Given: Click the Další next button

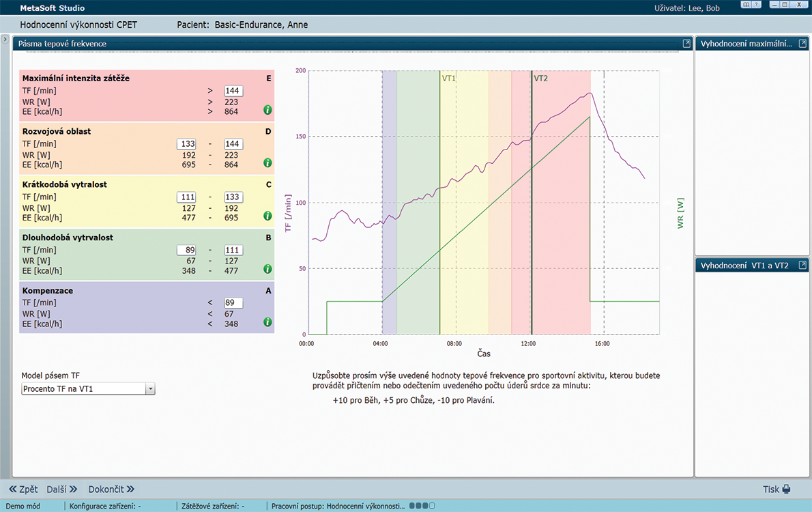Looking at the screenshot, I should 62,489.
